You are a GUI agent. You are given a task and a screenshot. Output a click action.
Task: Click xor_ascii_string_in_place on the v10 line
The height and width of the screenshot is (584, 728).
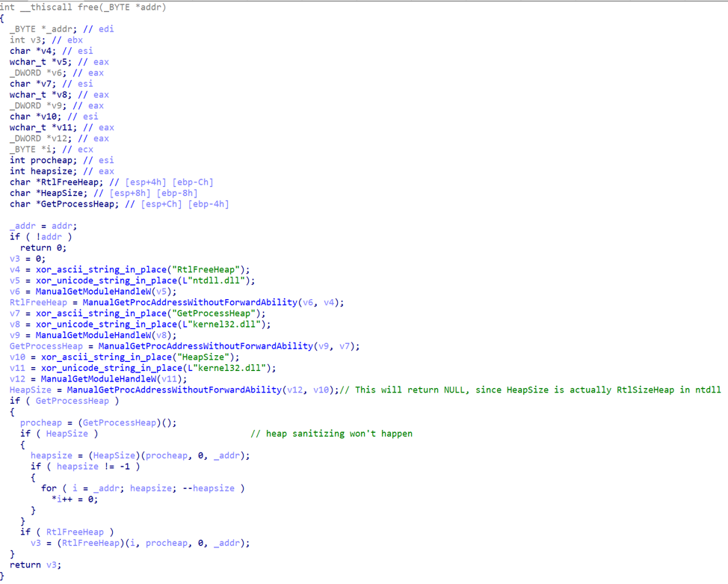click(106, 357)
